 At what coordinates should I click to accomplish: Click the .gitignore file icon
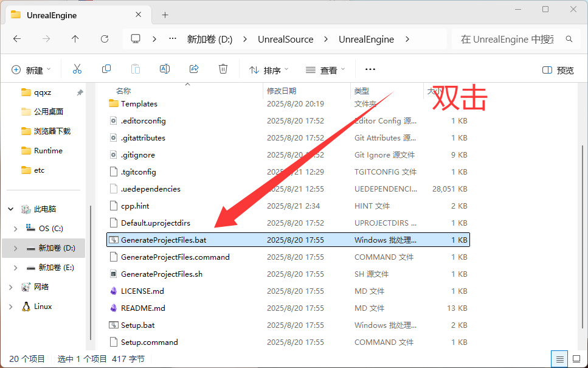point(114,154)
